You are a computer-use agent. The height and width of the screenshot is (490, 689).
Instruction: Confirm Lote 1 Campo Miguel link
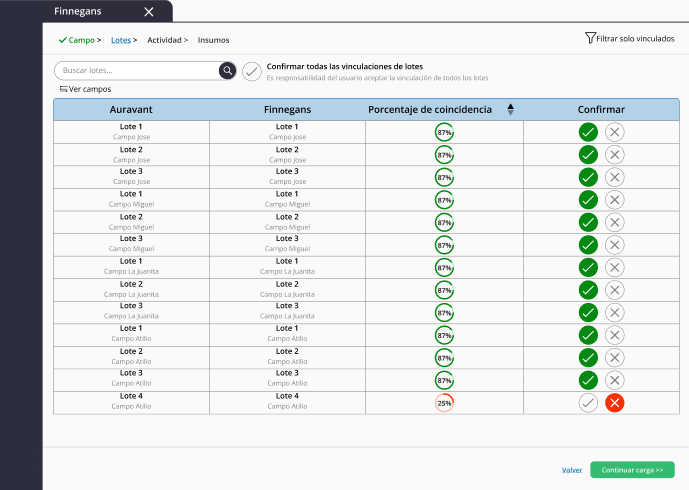588,200
